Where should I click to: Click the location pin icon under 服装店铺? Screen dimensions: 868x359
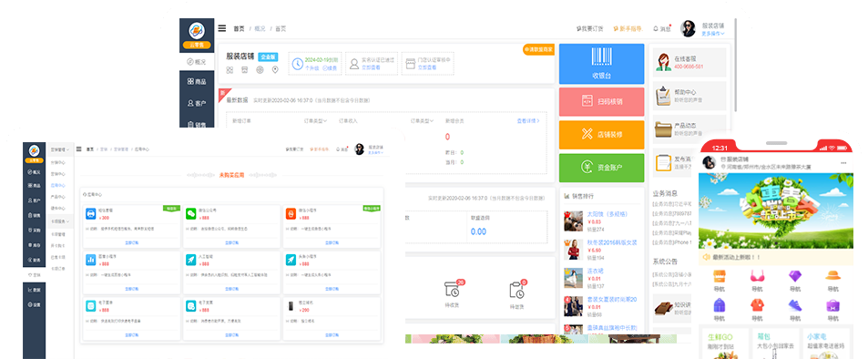click(x=275, y=69)
